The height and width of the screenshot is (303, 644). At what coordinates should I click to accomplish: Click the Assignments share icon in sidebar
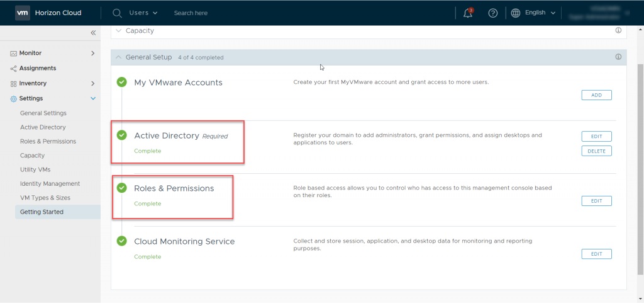click(x=14, y=68)
